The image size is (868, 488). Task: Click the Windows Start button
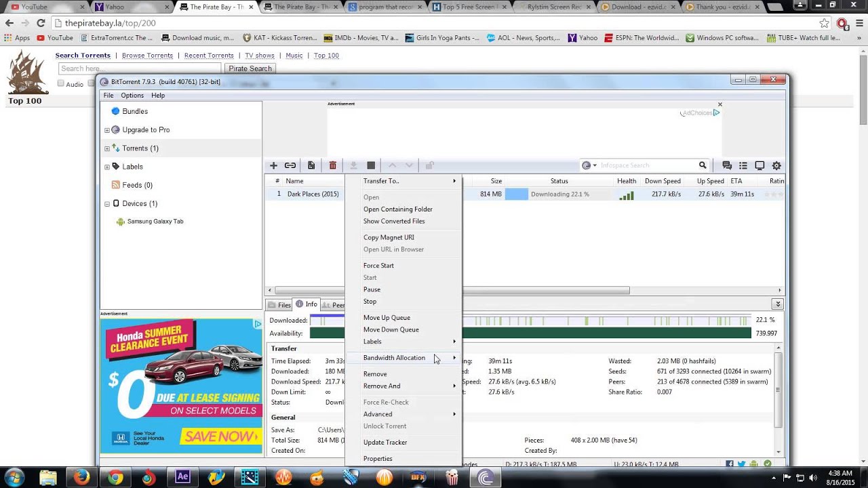[x=15, y=477]
